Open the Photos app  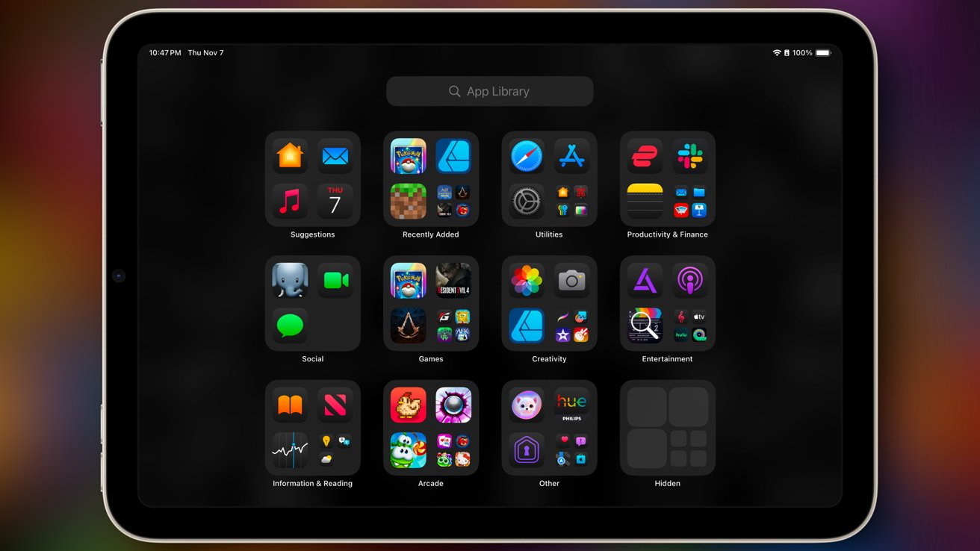(x=527, y=281)
